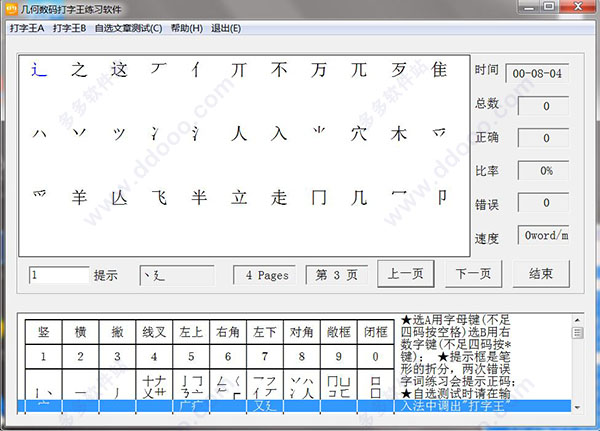Image resolution: width=600 pixels, height=431 pixels.
Task: Click scroll down arrow of instructions panel
Action: 577,408
